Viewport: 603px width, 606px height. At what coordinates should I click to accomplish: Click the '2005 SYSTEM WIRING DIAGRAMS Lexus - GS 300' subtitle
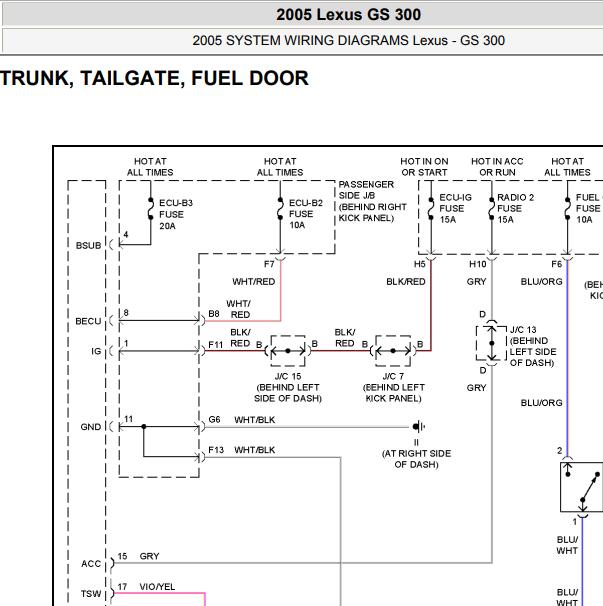(349, 41)
